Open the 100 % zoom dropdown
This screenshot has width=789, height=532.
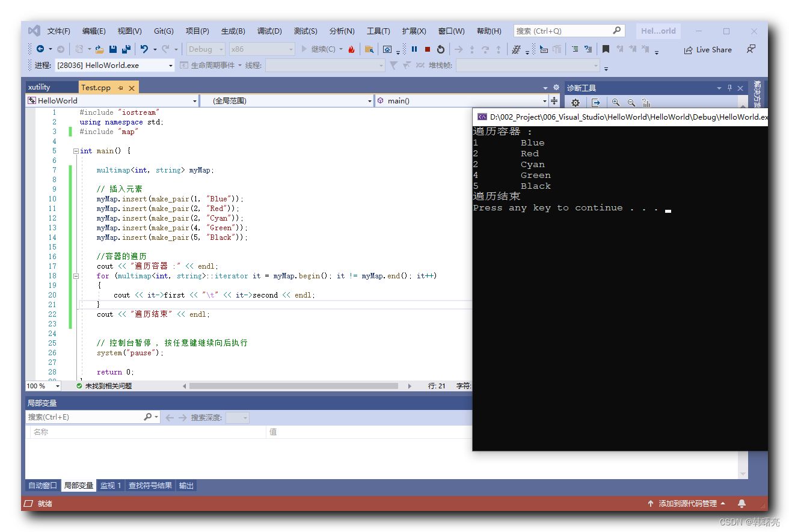coord(43,386)
